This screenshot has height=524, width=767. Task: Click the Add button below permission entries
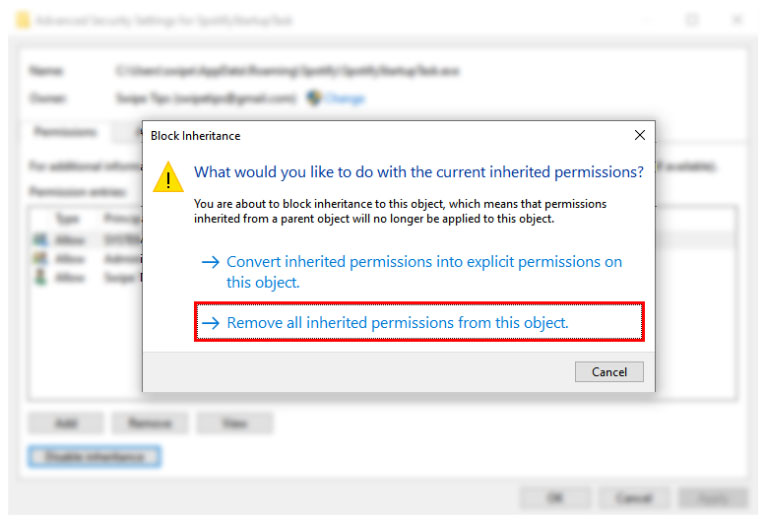[x=66, y=423]
